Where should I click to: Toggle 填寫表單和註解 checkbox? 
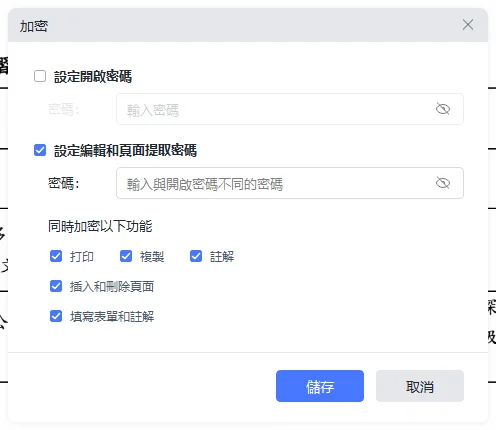[56, 316]
